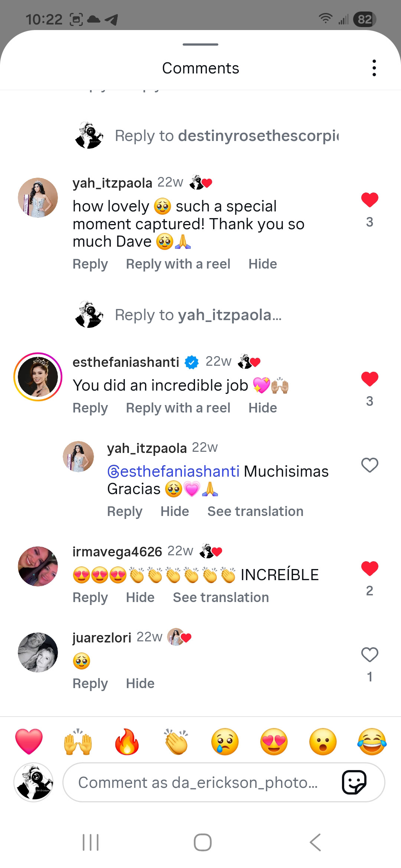Tap the crying-laughing emoji reaction
The image size is (401, 868).
click(372, 742)
